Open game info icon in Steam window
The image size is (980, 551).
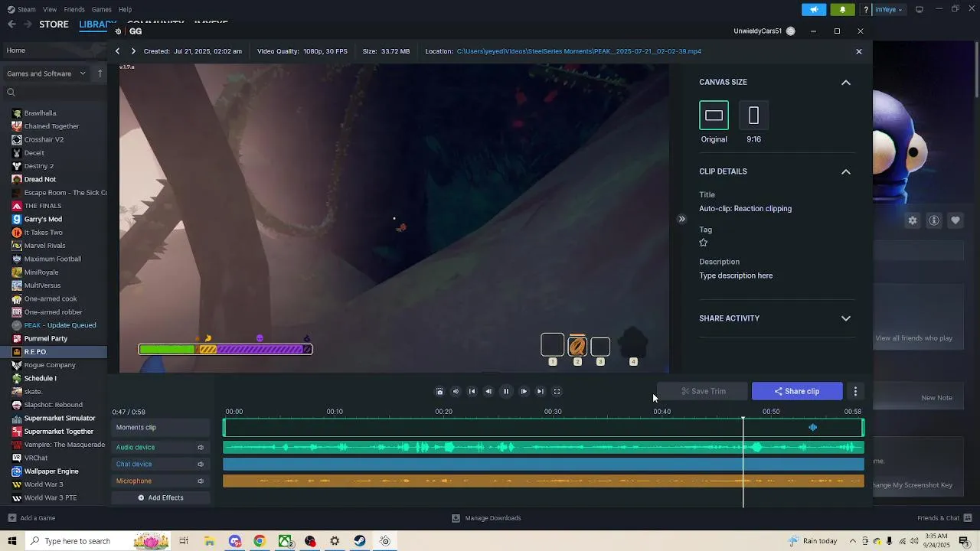(934, 220)
